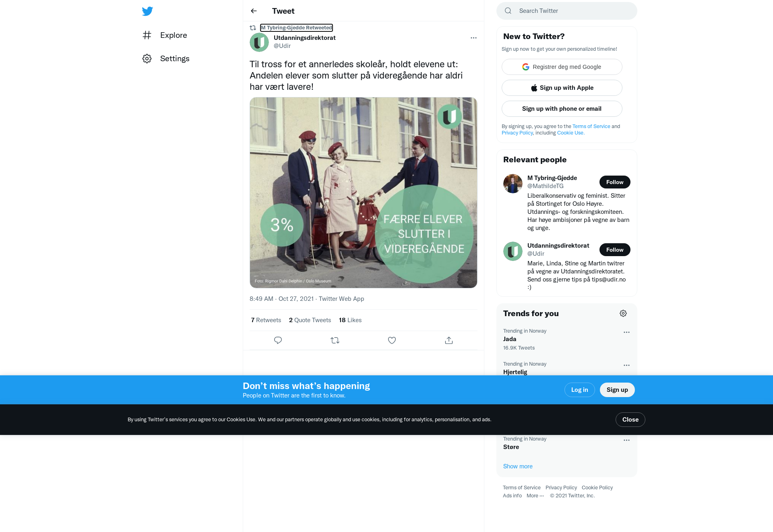The image size is (773, 532).
Task: Open the tweet's three-dot more menu
Action: click(x=473, y=38)
